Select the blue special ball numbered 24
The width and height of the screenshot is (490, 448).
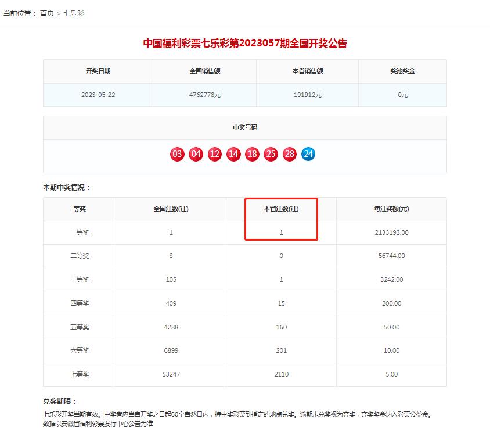[x=308, y=154]
